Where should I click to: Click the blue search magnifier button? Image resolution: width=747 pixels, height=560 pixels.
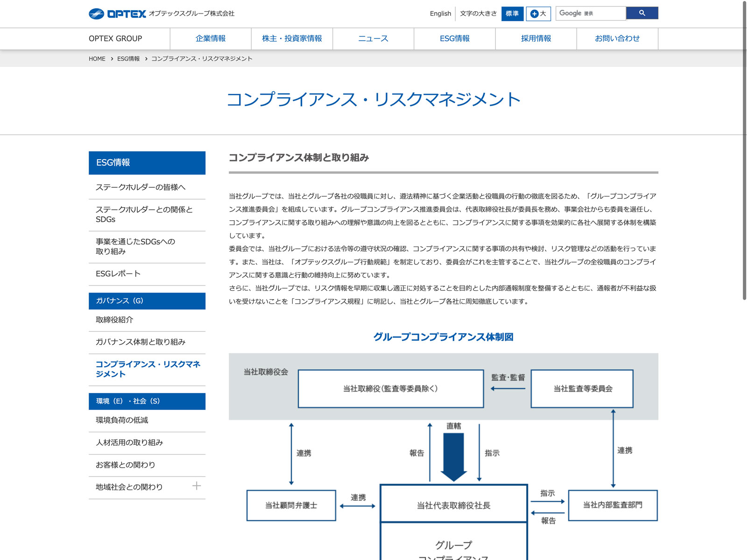[x=641, y=13]
